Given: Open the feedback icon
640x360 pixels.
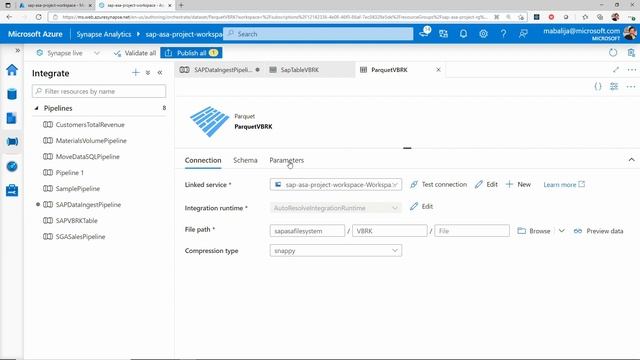Looking at the screenshot, I should click(523, 34).
